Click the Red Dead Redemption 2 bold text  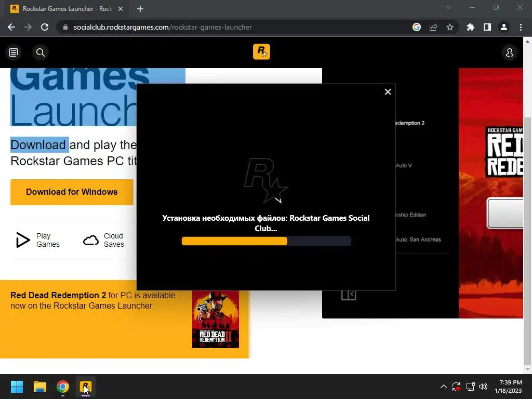coord(58,295)
